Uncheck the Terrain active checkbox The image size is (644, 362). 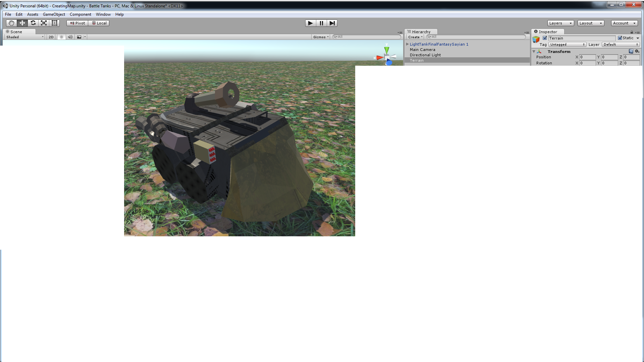pos(545,38)
